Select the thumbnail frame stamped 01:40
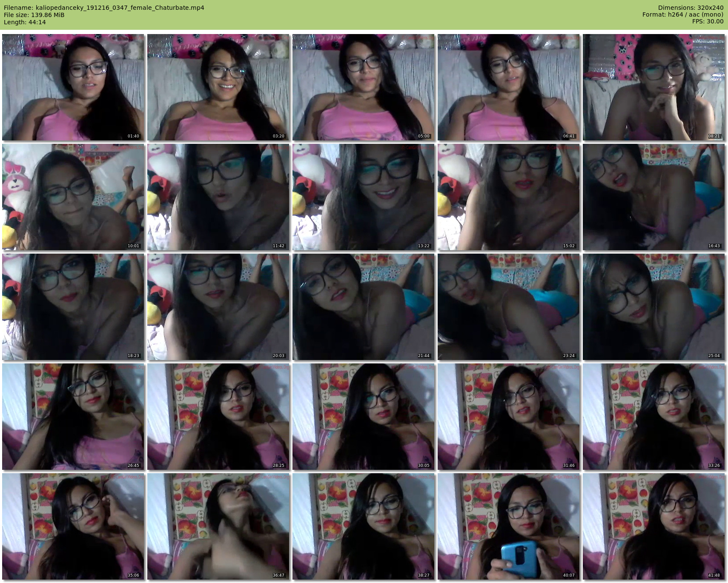 coord(73,87)
